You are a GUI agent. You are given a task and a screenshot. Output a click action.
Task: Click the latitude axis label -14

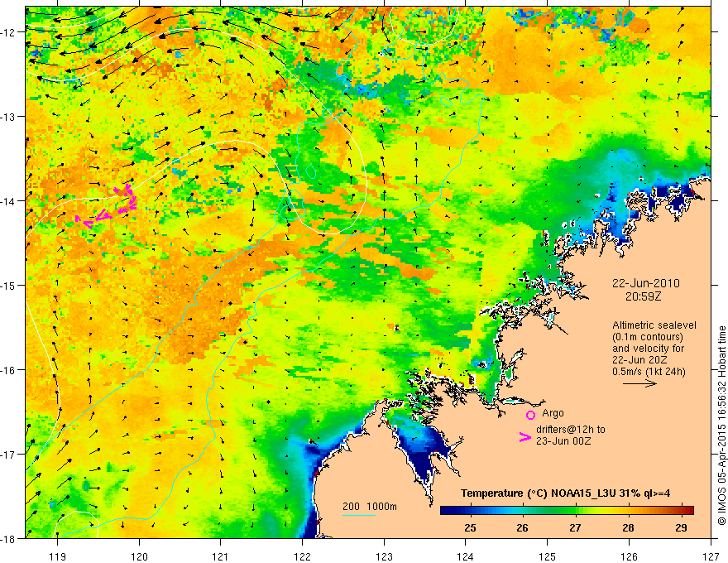[x=9, y=201]
